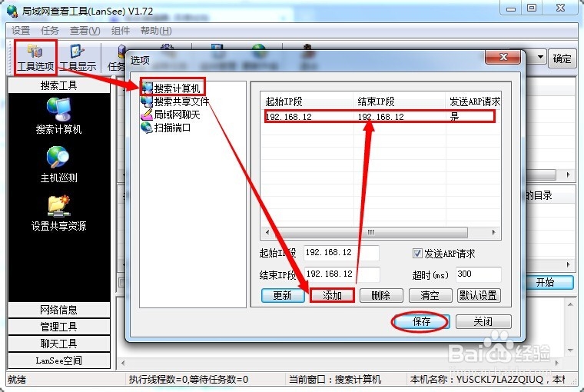Click the LanSee application title icon
This screenshot has height=392, width=584.
[x=12, y=11]
